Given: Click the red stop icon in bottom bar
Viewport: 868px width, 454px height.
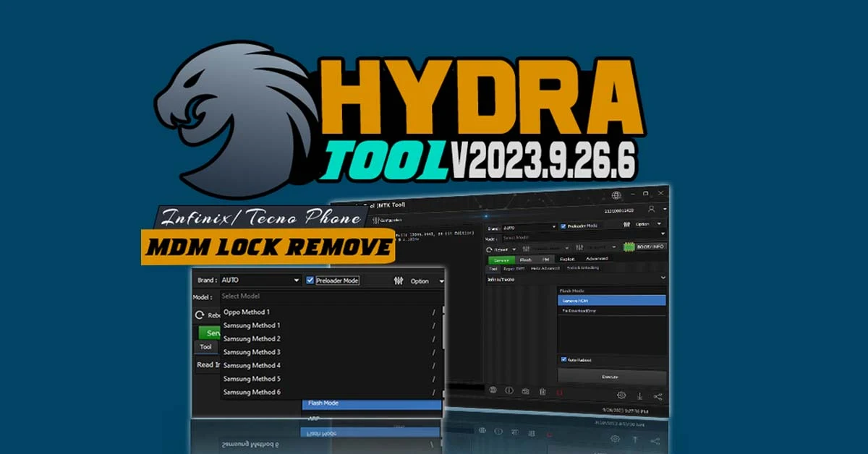Looking at the screenshot, I should click(x=560, y=393).
